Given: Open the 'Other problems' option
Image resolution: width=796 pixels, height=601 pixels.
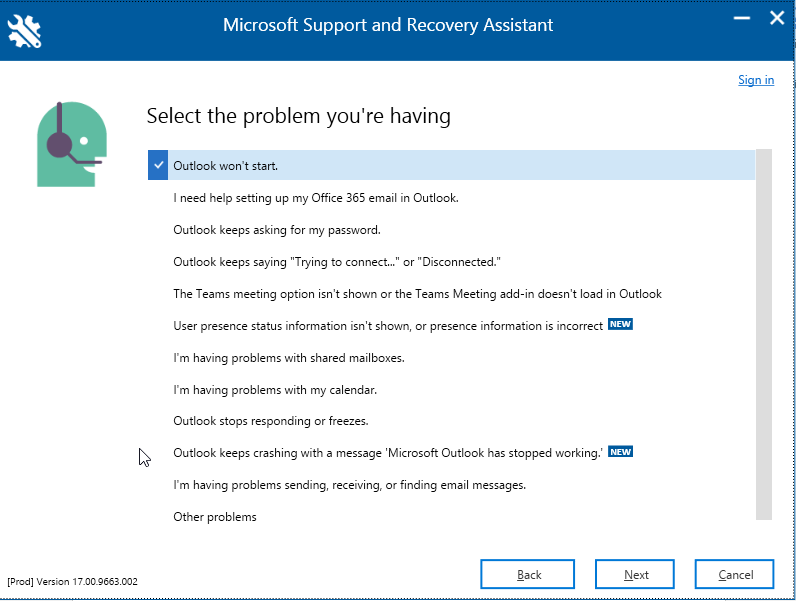Looking at the screenshot, I should point(215,517).
